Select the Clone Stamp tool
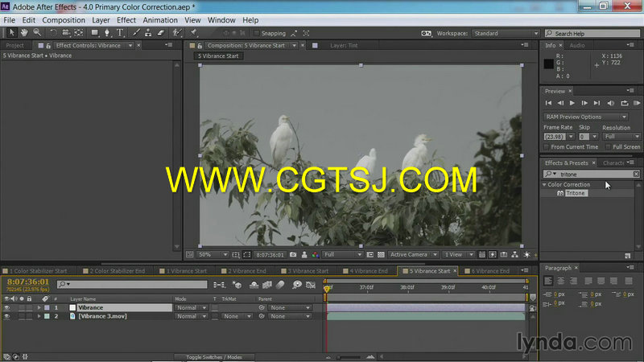The image size is (644, 362). tap(148, 33)
